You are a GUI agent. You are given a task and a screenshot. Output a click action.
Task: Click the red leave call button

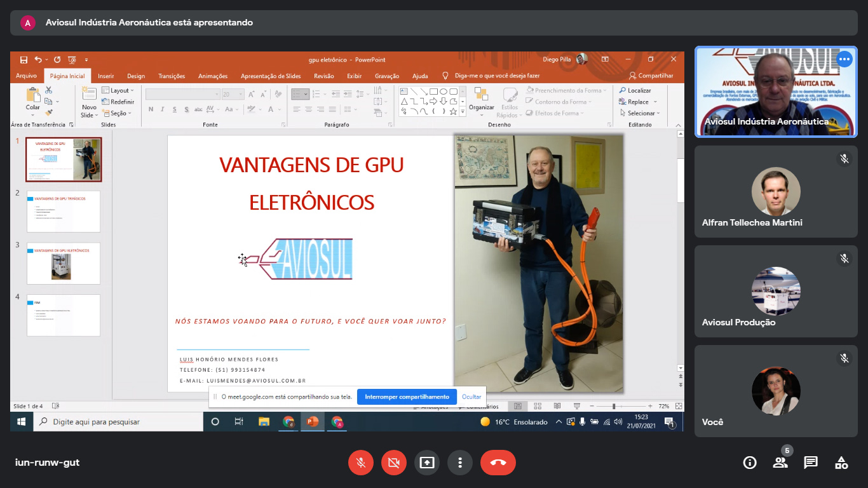498,463
